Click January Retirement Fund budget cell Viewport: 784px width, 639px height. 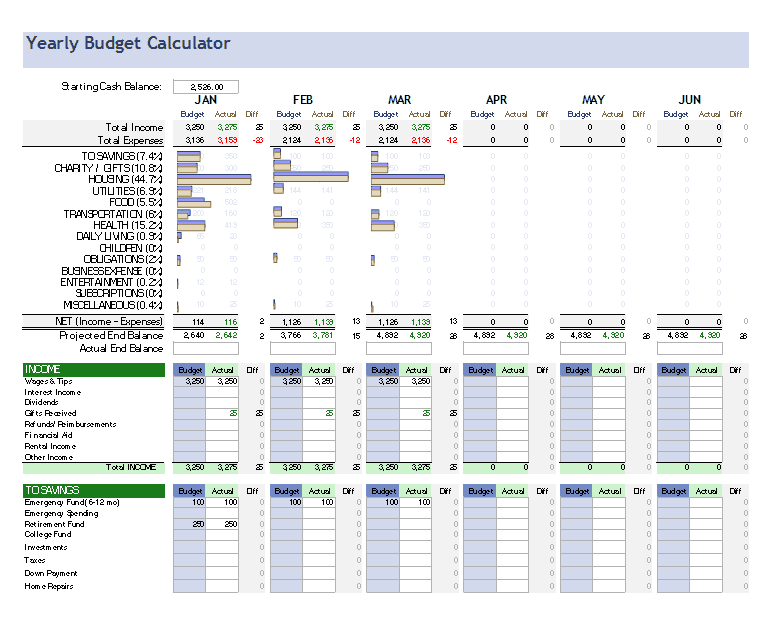(190, 524)
